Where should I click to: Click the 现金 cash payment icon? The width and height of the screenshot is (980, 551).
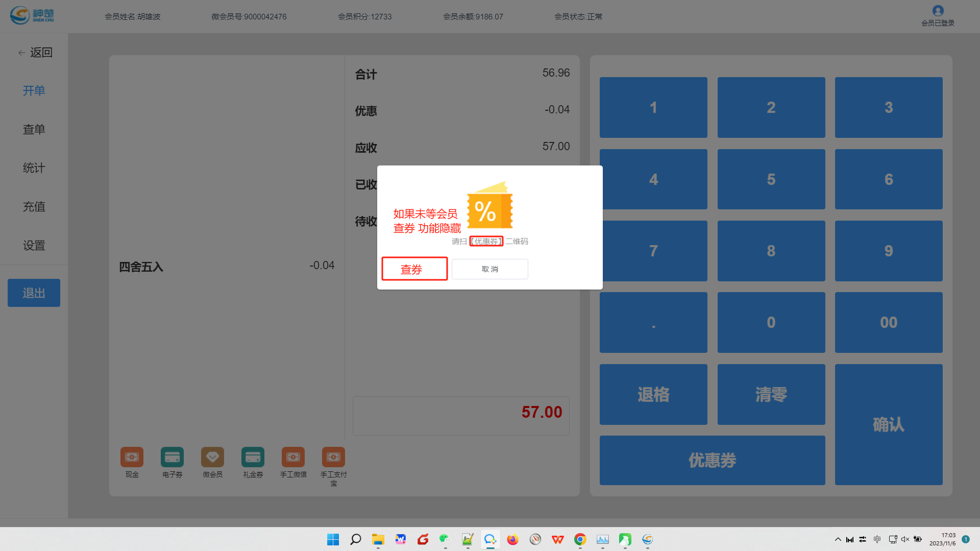(x=132, y=457)
